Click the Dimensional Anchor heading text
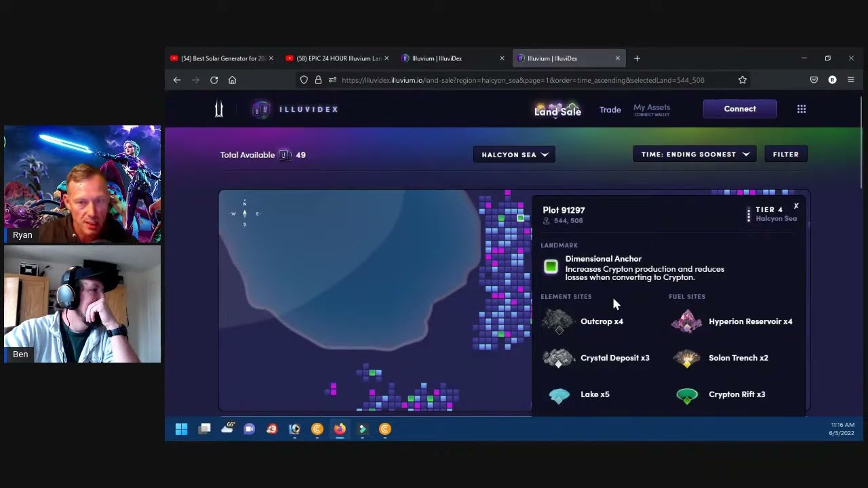868x488 pixels. point(604,259)
